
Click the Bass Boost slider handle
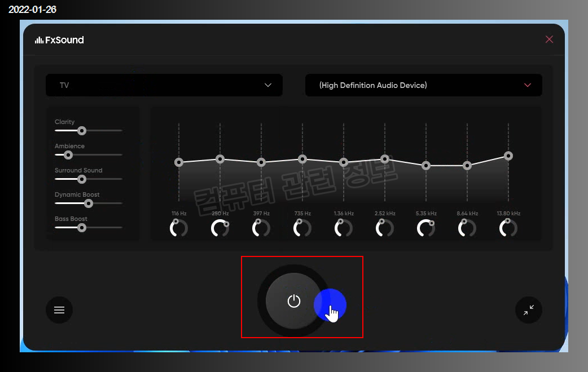[x=82, y=228]
